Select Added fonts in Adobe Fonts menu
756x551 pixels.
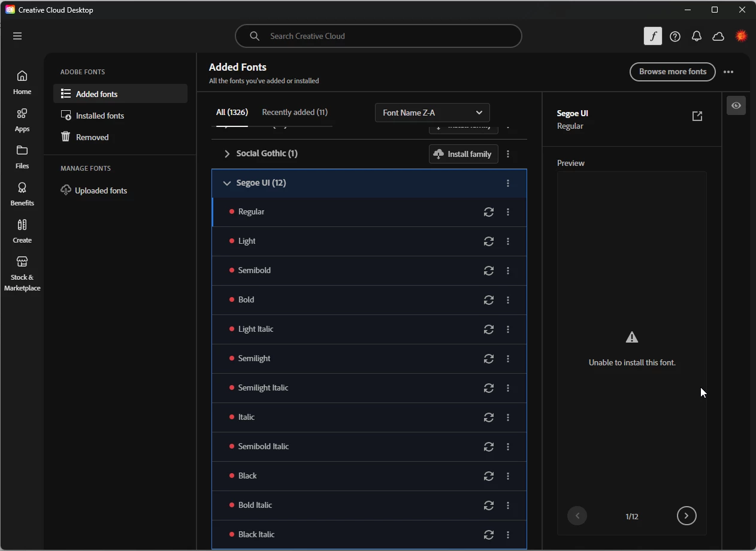click(120, 94)
